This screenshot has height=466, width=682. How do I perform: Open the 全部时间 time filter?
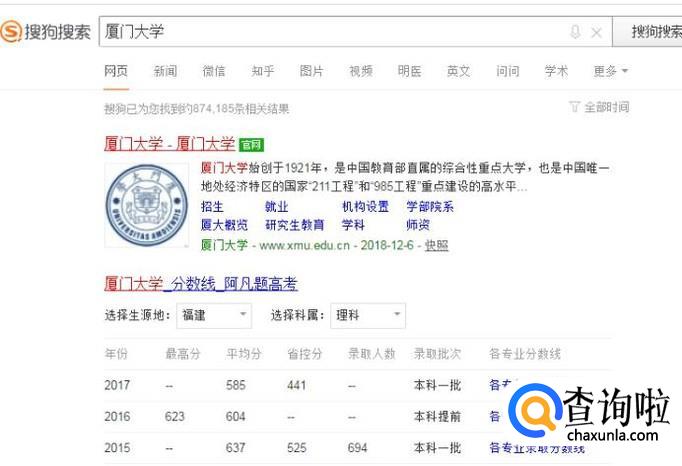(x=599, y=107)
